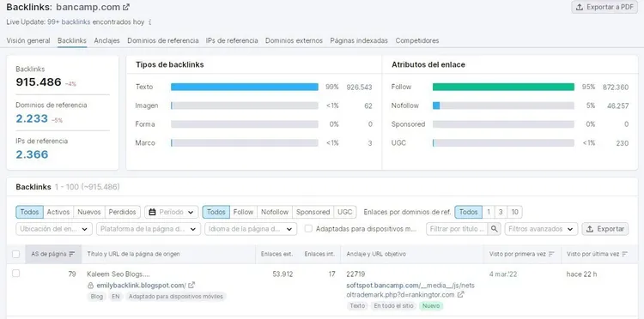Click the sort icon next to AS de página

pos(72,254)
